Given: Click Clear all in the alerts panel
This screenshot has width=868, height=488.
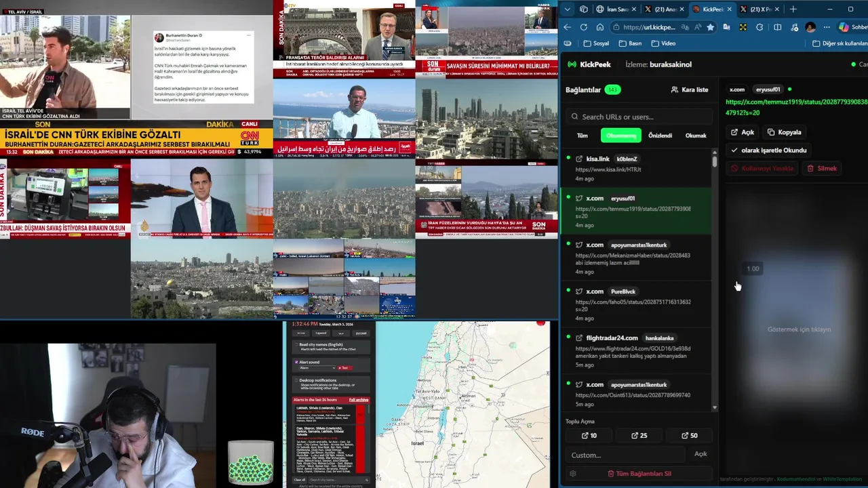Looking at the screenshot, I should (x=299, y=480).
